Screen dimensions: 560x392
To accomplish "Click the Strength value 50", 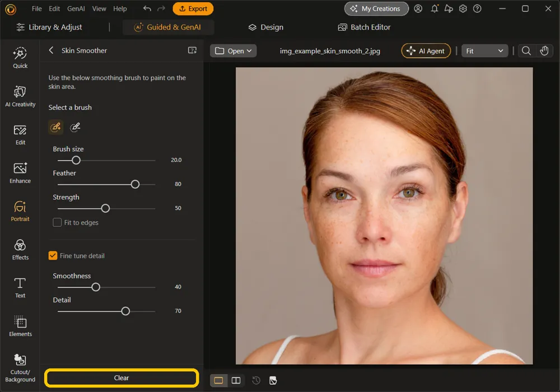I will point(178,208).
